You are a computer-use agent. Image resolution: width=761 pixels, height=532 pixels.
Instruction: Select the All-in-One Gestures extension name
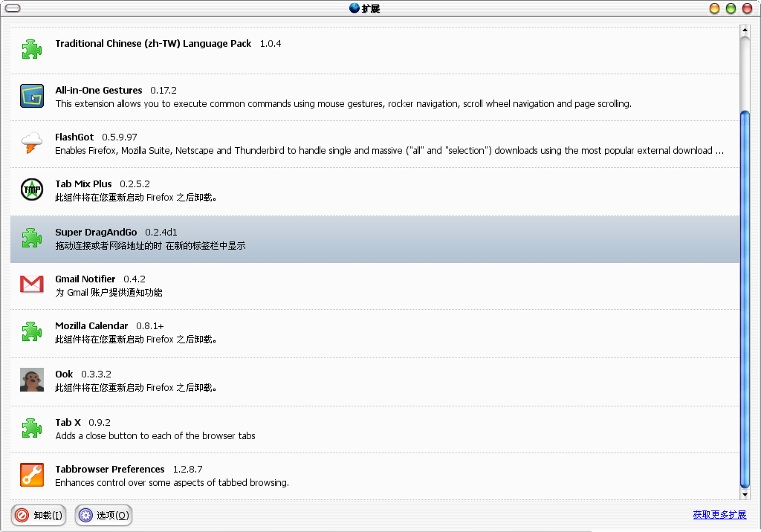click(99, 91)
